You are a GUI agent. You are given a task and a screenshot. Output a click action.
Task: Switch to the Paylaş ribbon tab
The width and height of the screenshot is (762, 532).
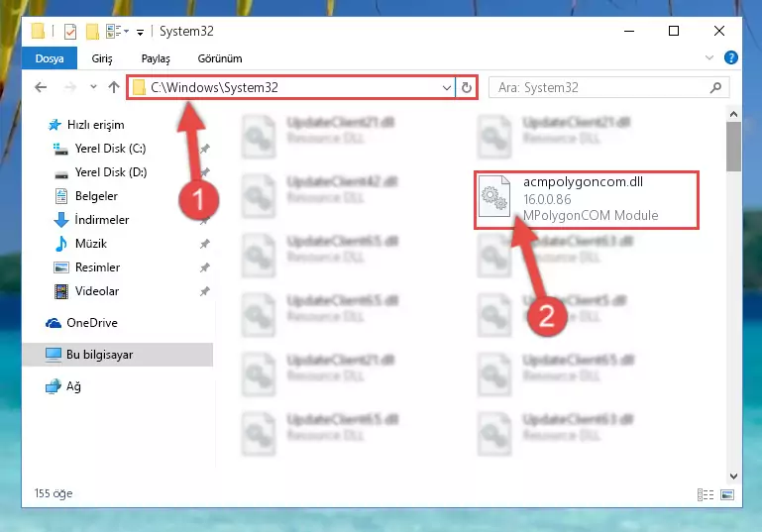(x=156, y=58)
